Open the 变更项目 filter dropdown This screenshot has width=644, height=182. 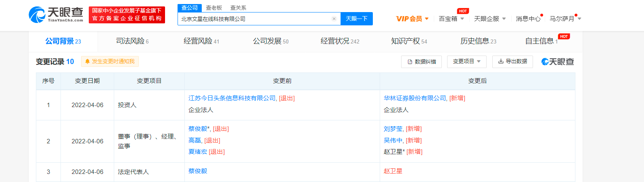click(x=467, y=62)
